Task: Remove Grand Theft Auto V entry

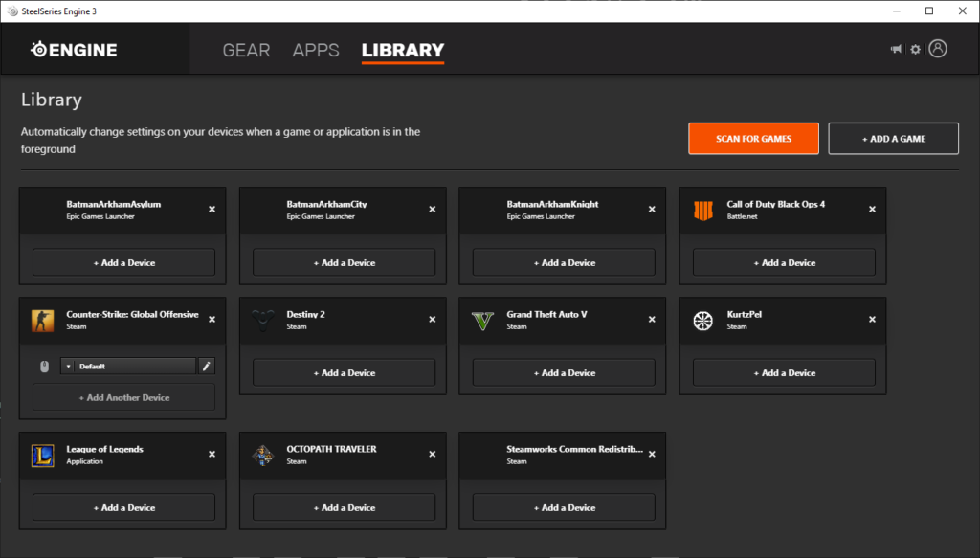Action: pyautogui.click(x=652, y=320)
